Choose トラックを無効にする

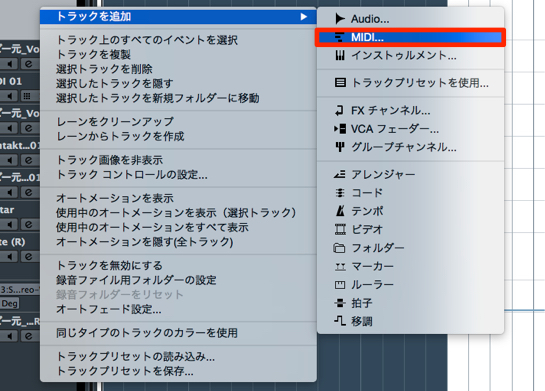coord(178,266)
